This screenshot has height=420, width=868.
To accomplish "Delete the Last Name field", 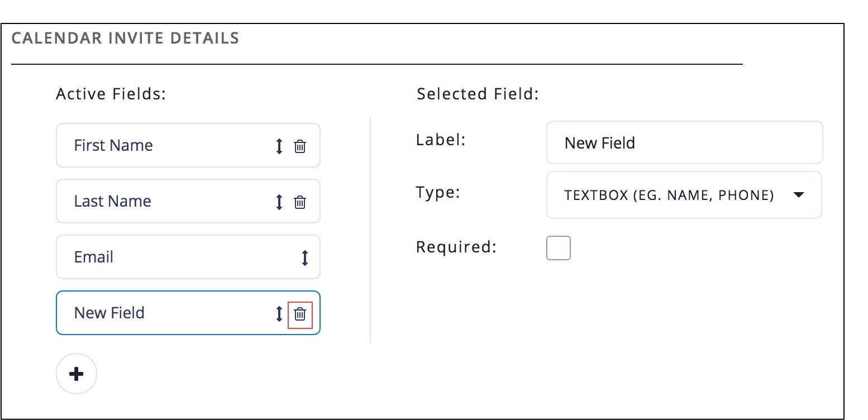I will [300, 202].
